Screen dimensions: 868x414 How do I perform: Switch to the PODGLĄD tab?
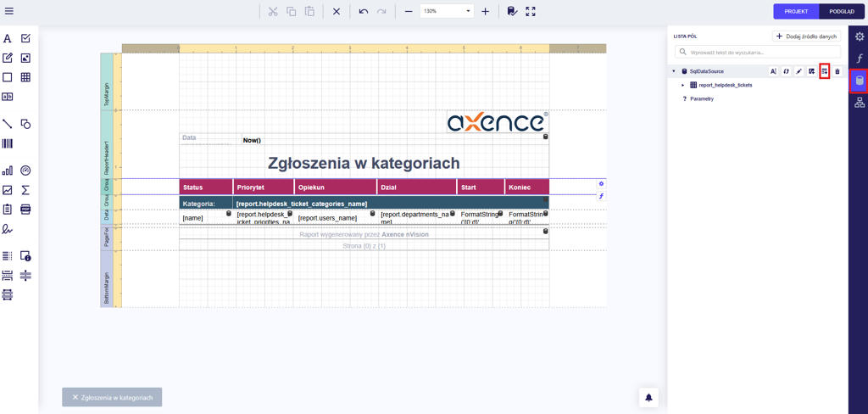click(842, 12)
